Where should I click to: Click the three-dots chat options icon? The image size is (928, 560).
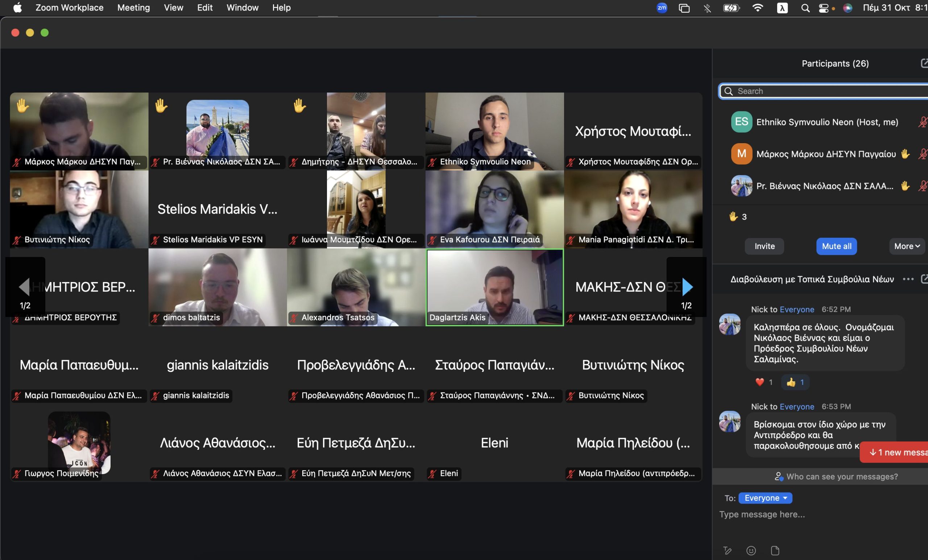click(908, 279)
